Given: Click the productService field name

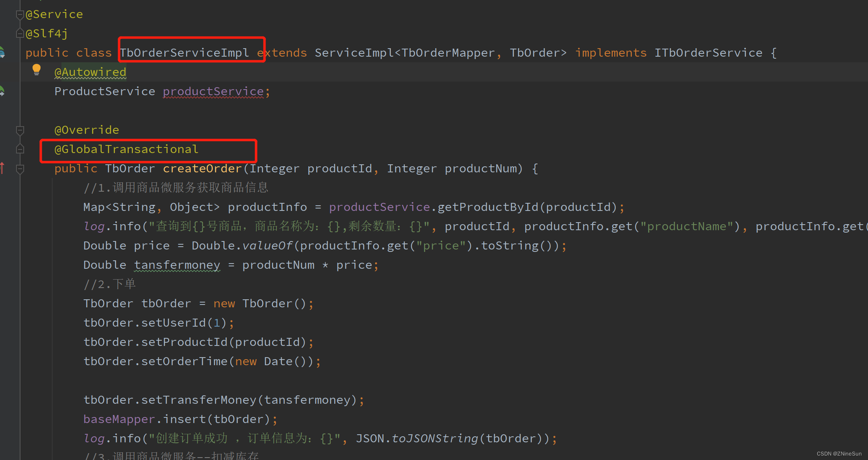Looking at the screenshot, I should coord(213,92).
